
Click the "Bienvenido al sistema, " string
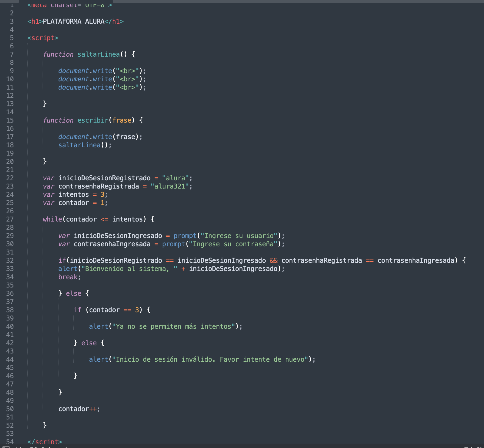tap(129, 269)
